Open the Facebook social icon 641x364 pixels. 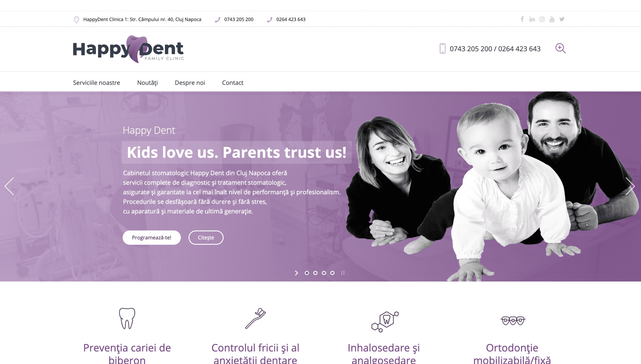522,19
